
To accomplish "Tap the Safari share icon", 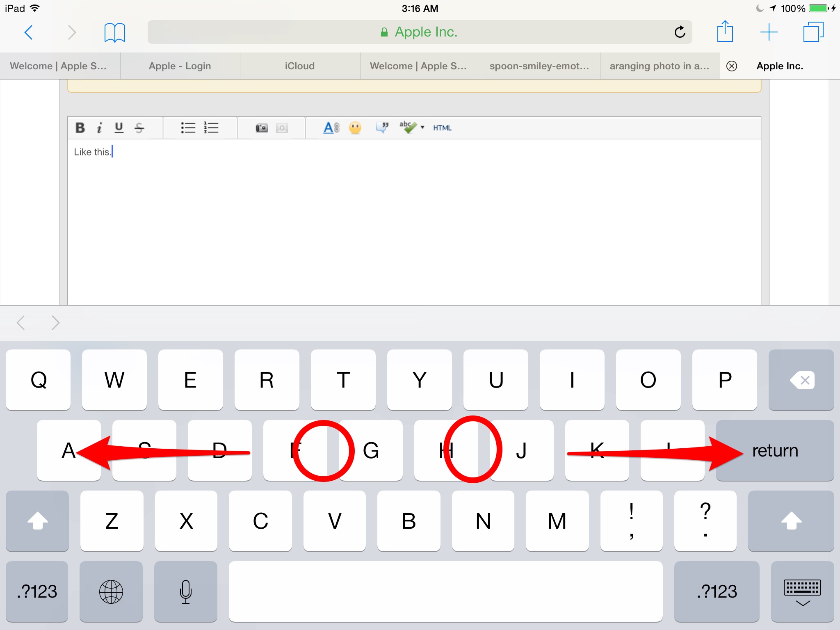I will 725,32.
